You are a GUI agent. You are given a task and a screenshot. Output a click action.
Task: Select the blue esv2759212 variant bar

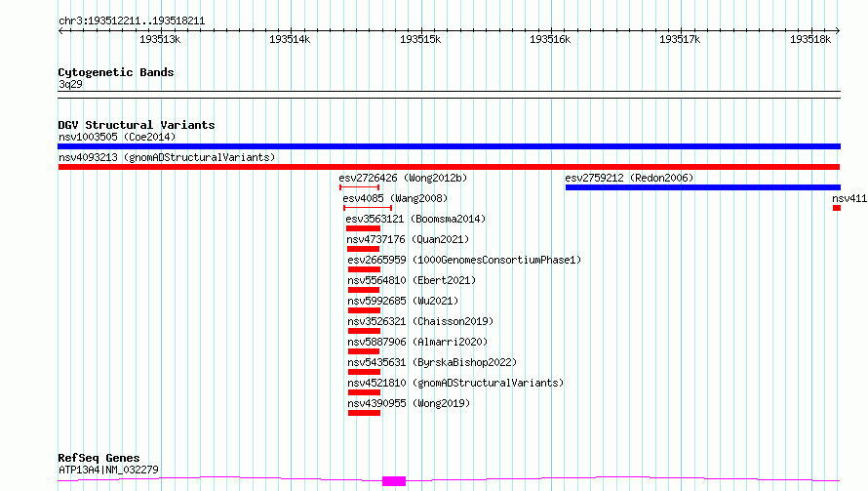point(703,187)
